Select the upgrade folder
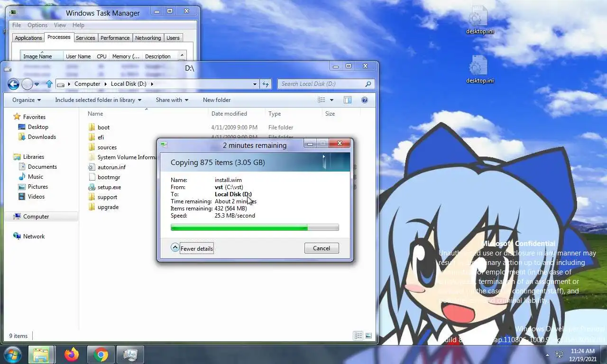Image resolution: width=607 pixels, height=364 pixels. pyautogui.click(x=108, y=207)
